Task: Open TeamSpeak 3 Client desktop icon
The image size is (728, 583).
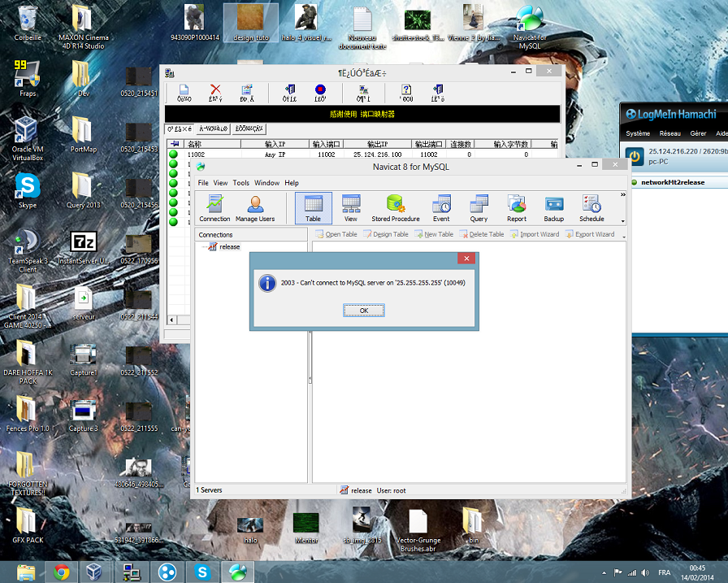Action: click(x=28, y=251)
